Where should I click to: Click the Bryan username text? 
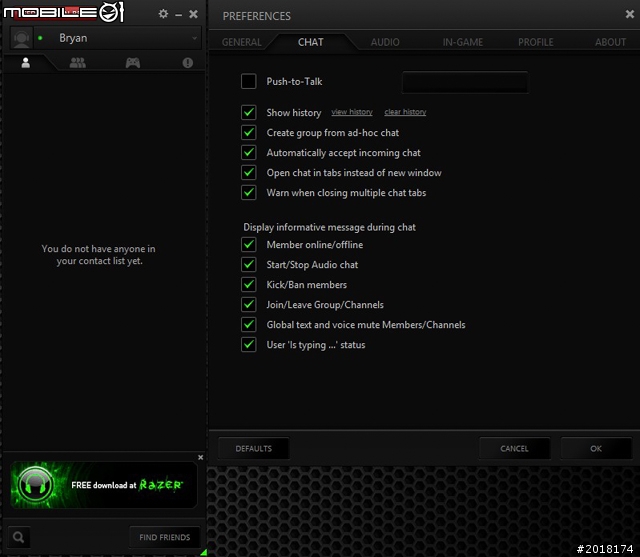tap(73, 38)
